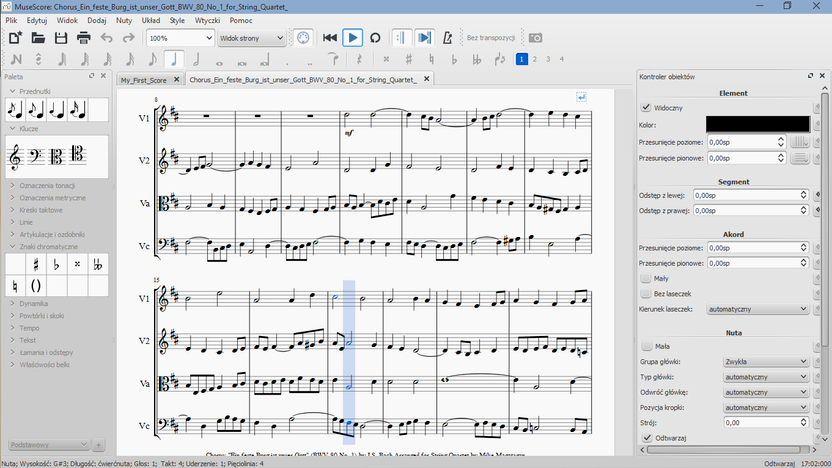The height and width of the screenshot is (468, 832).
Task: Enable the Bez laseczek checkbox
Action: pyautogui.click(x=646, y=293)
